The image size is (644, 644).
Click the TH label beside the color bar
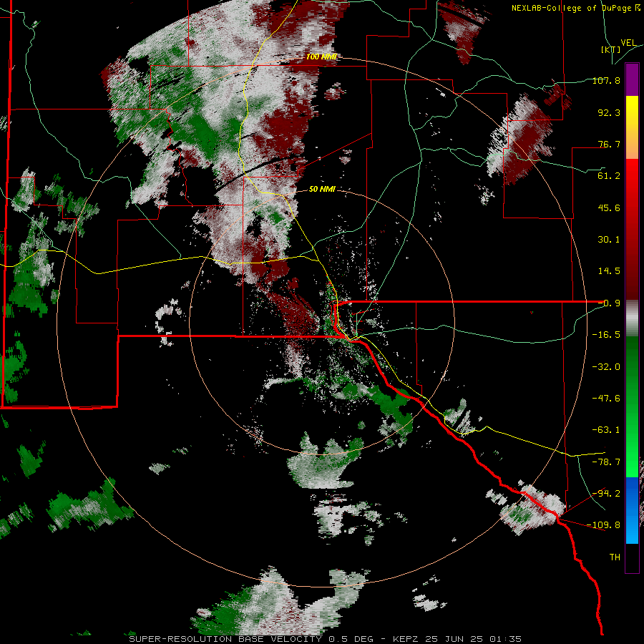tap(615, 557)
